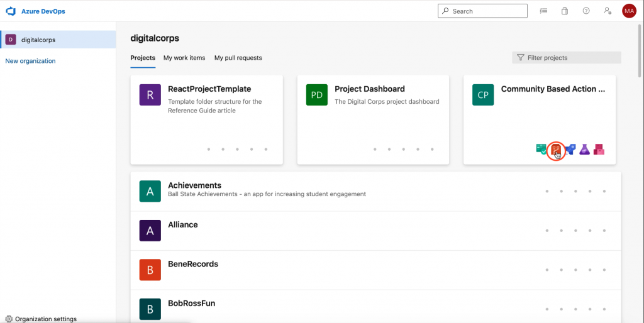Switch to the Projects tab

click(x=143, y=58)
